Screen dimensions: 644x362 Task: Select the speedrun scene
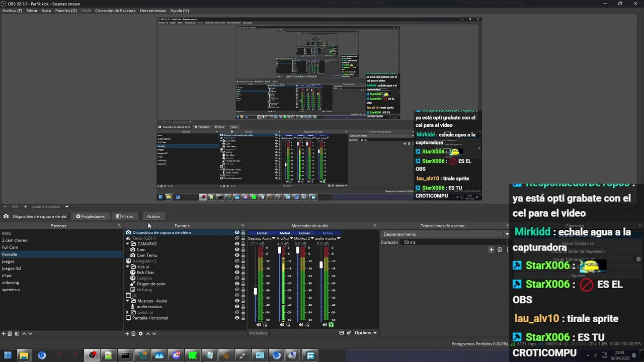point(60,290)
